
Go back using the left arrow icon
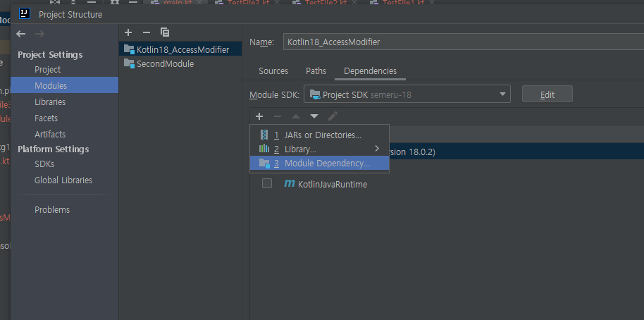point(21,34)
